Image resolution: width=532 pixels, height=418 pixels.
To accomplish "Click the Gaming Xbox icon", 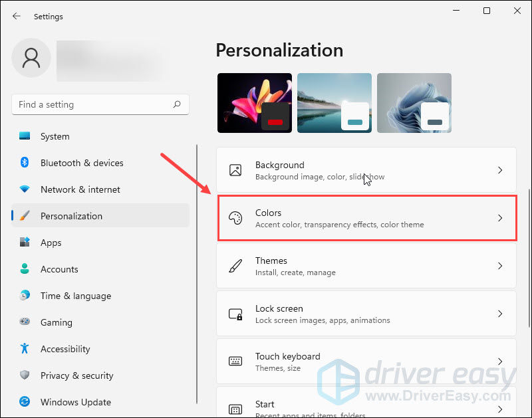I will click(23, 322).
